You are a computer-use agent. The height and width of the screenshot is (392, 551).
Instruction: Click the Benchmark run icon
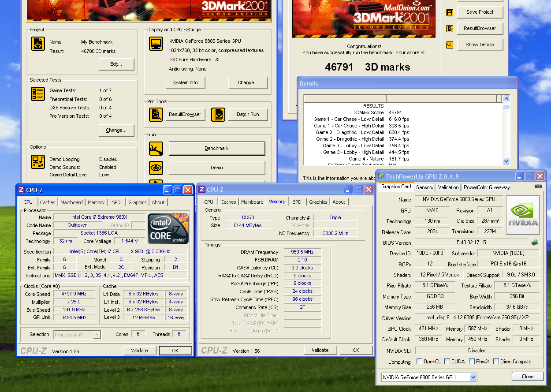click(x=156, y=149)
